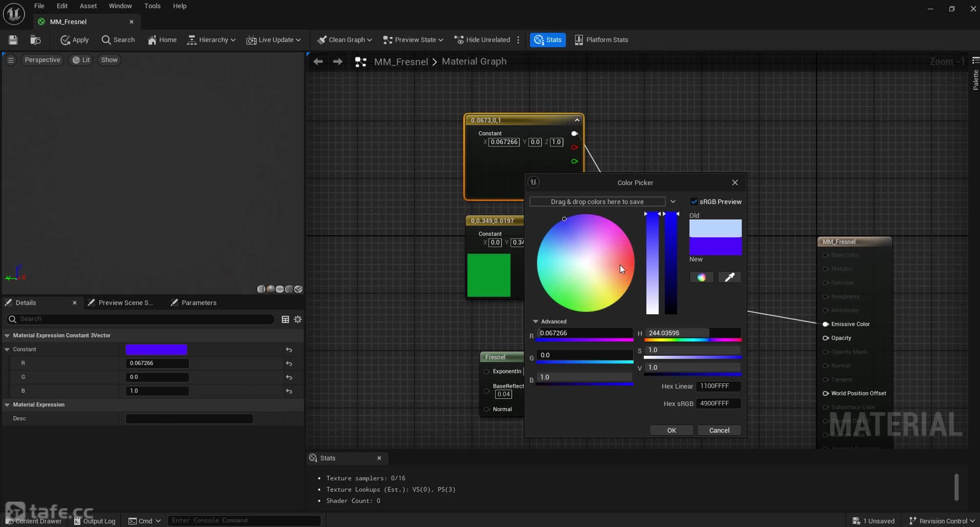The height and width of the screenshot is (527, 980).
Task: Click the Browse to asset icon
Action: click(x=35, y=40)
